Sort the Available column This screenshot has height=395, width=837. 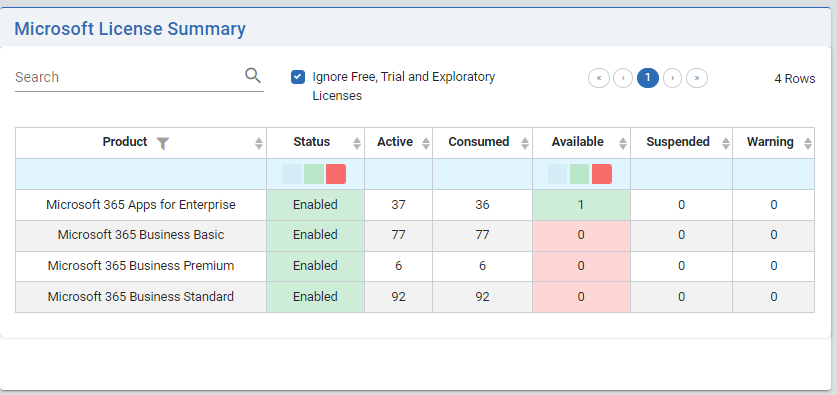coord(623,143)
